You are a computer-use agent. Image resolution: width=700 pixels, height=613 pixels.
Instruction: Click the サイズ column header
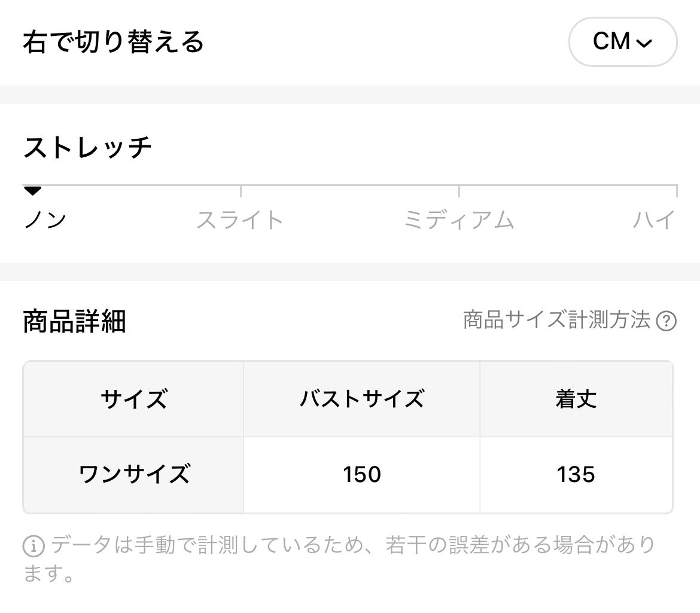click(x=133, y=399)
